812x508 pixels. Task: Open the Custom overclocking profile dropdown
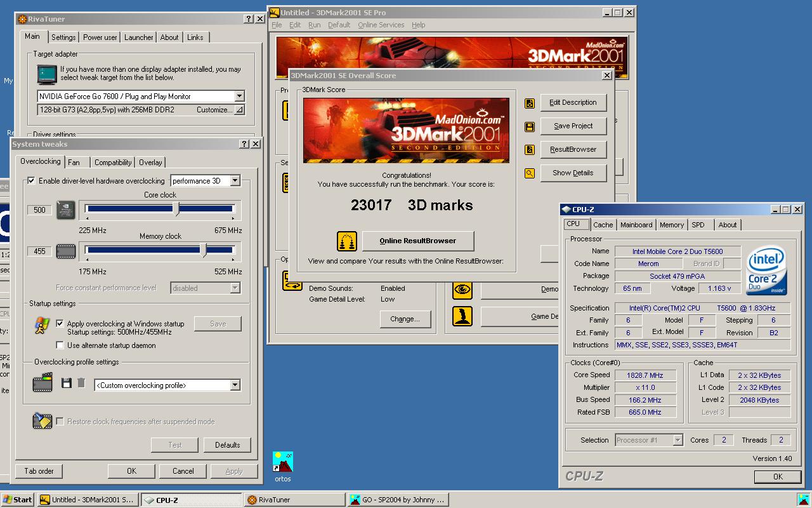235,385
